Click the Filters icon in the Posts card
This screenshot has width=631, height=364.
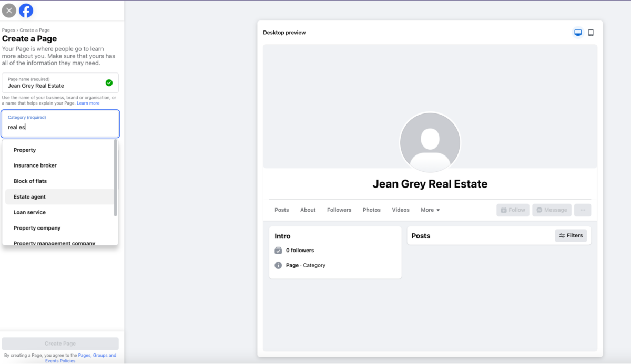coord(563,235)
